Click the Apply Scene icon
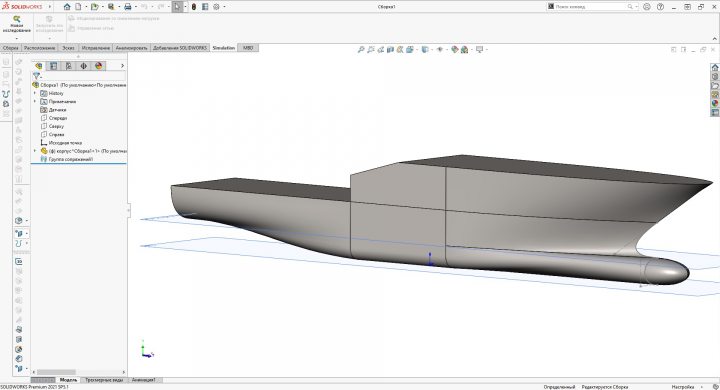The image size is (720, 390). click(x=464, y=49)
